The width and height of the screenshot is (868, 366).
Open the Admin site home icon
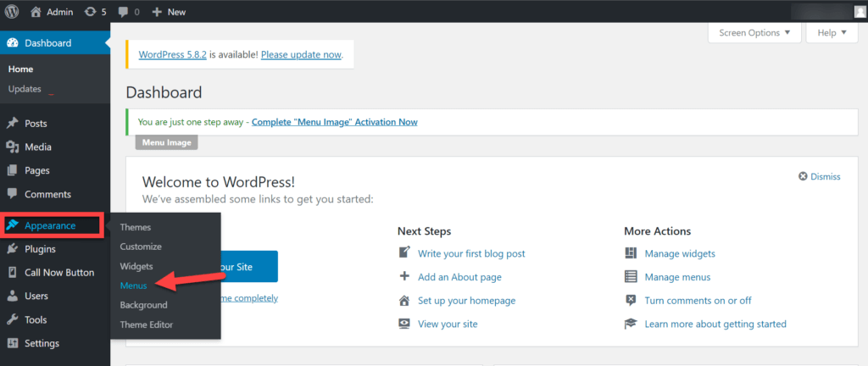click(x=36, y=11)
